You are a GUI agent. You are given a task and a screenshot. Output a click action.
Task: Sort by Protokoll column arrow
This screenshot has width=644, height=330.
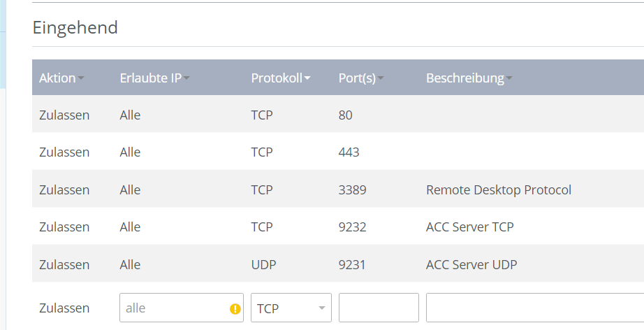(307, 78)
